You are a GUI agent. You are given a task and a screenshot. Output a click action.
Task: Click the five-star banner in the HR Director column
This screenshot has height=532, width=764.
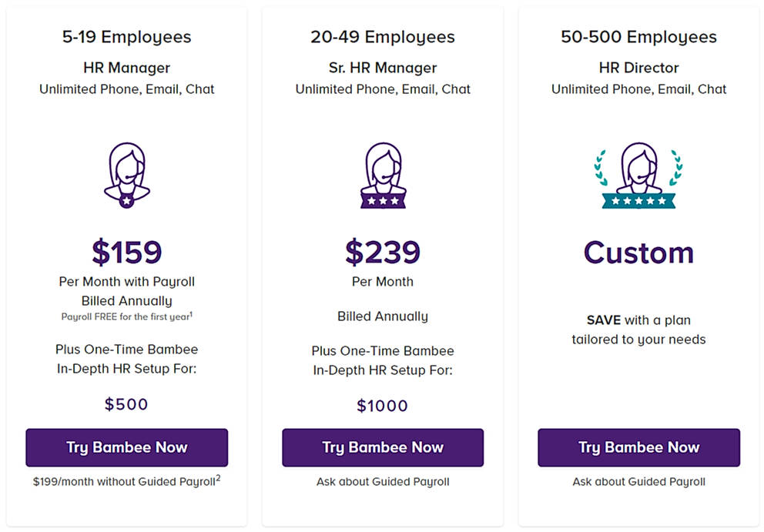tap(638, 202)
